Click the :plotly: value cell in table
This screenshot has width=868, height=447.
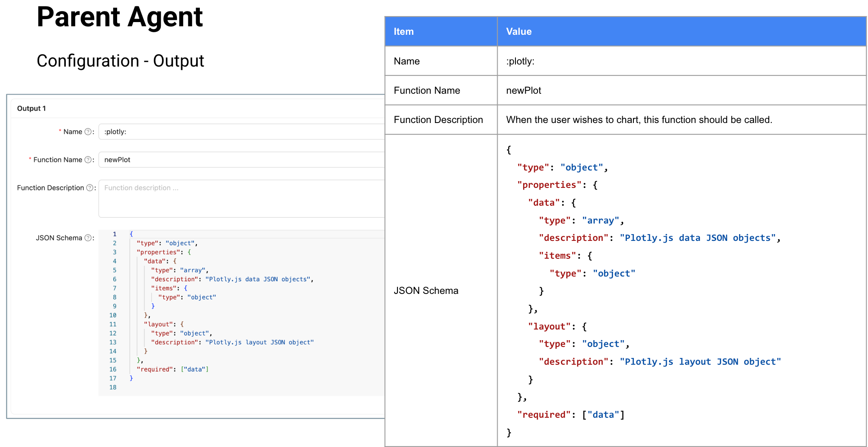pyautogui.click(x=681, y=61)
